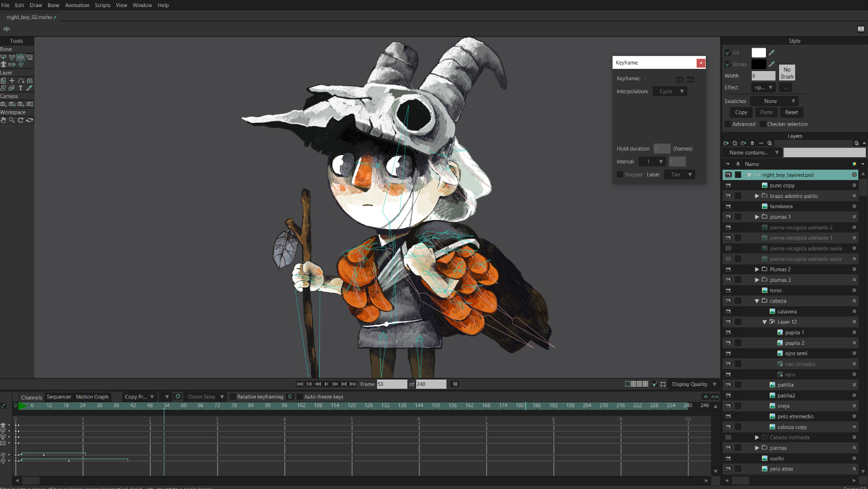Screen dimensions: 868x489
Task: Click the new layer icon
Action: pyautogui.click(x=726, y=143)
